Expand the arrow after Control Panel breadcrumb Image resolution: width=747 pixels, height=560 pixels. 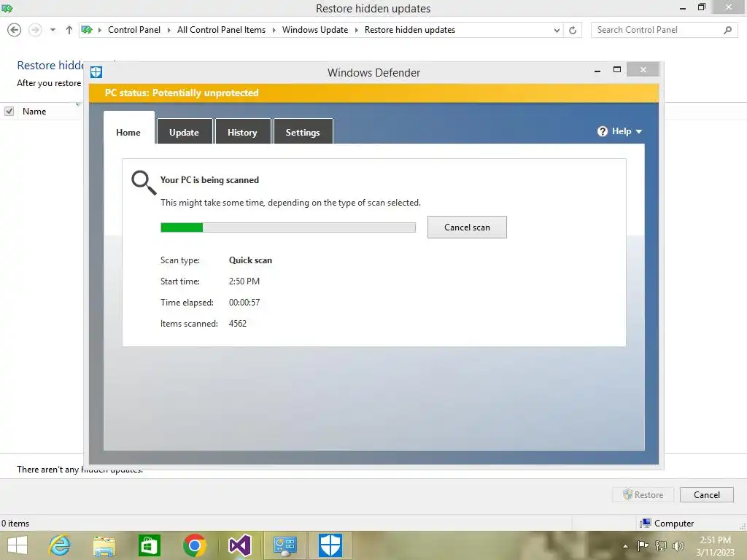point(169,30)
